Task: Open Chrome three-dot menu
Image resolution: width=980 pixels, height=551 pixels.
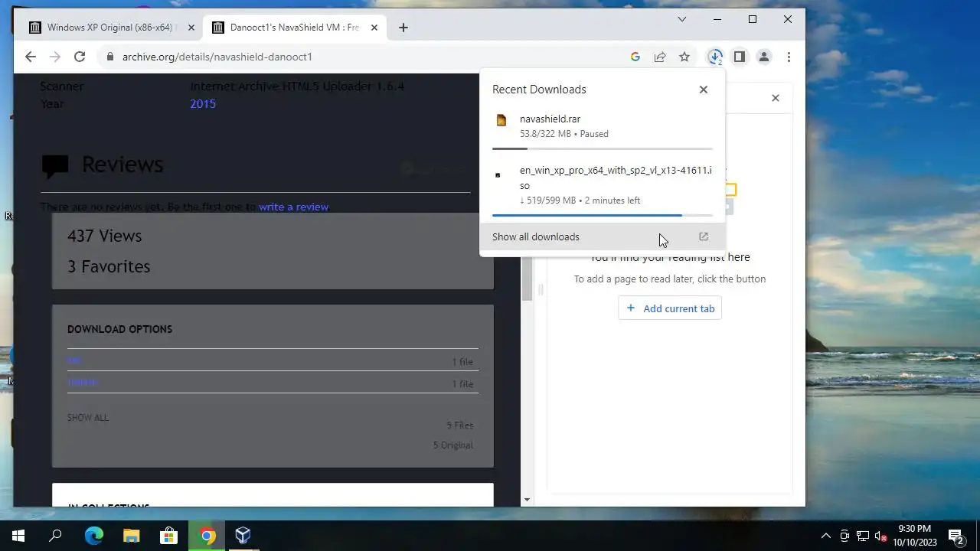Action: (789, 57)
